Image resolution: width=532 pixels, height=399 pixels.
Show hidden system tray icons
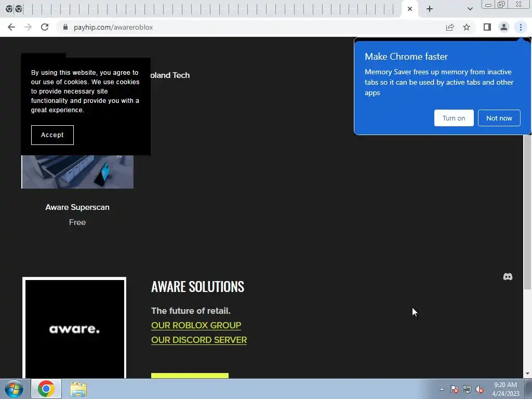coord(442,389)
